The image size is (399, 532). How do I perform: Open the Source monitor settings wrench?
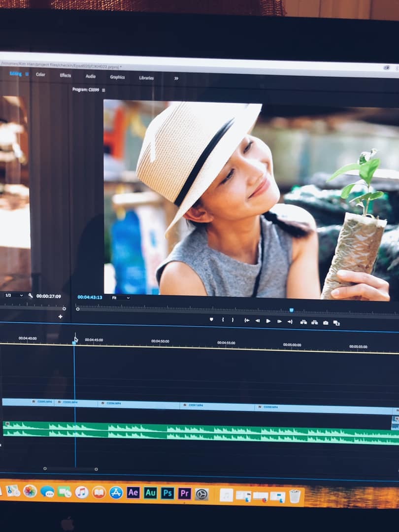[31, 296]
